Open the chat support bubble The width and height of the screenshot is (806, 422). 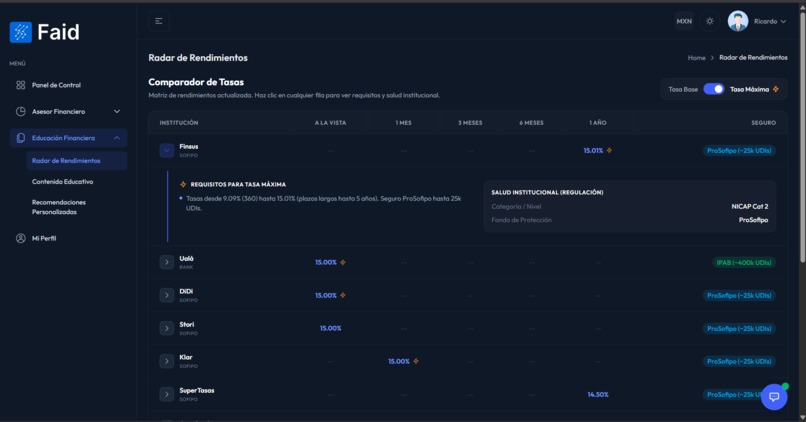[774, 396]
